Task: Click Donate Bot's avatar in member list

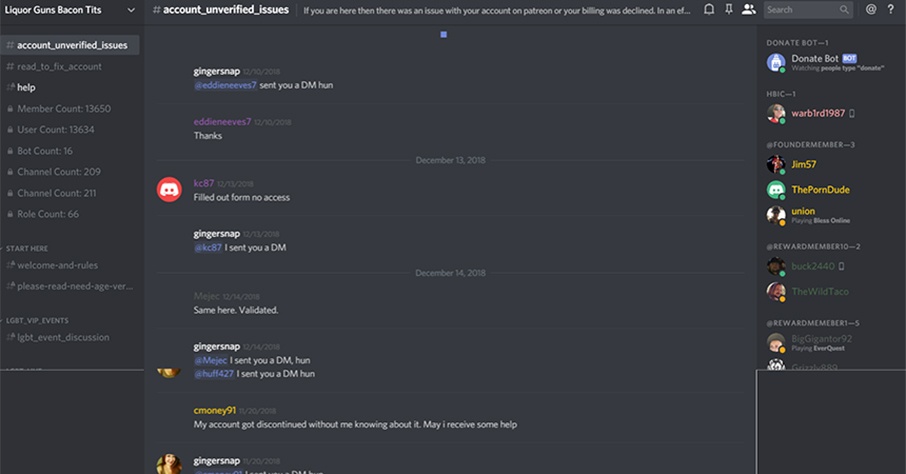Action: [x=776, y=62]
